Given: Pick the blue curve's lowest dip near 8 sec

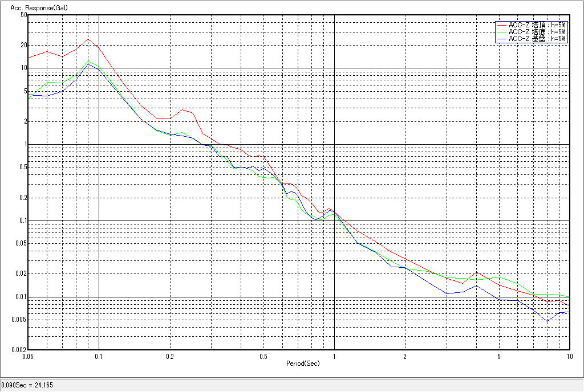Looking at the screenshot, I should [x=547, y=321].
